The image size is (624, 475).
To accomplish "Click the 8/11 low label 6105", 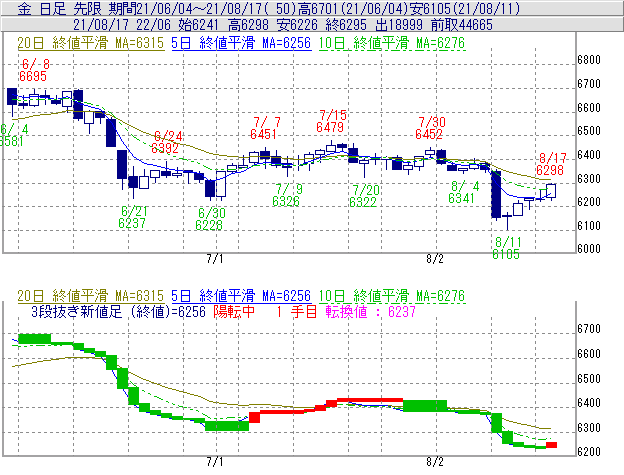I will tap(507, 255).
